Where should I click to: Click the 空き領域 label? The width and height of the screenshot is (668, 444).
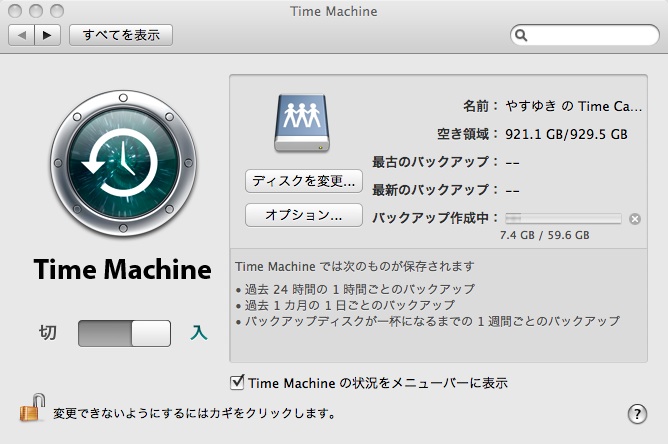tap(467, 134)
